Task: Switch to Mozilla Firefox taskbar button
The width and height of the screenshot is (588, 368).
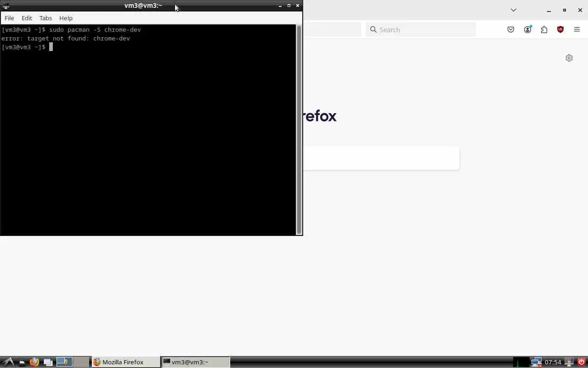Action: click(126, 362)
